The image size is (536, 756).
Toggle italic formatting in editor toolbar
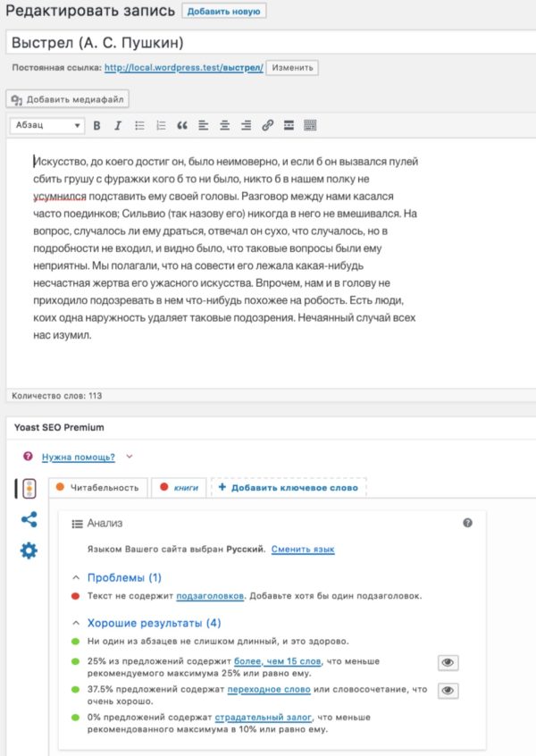[118, 125]
